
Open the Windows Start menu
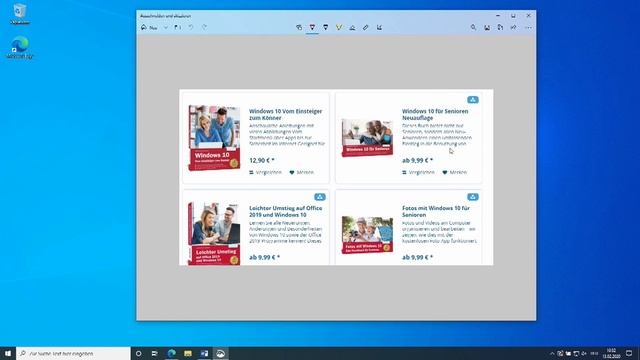pyautogui.click(x=8, y=353)
